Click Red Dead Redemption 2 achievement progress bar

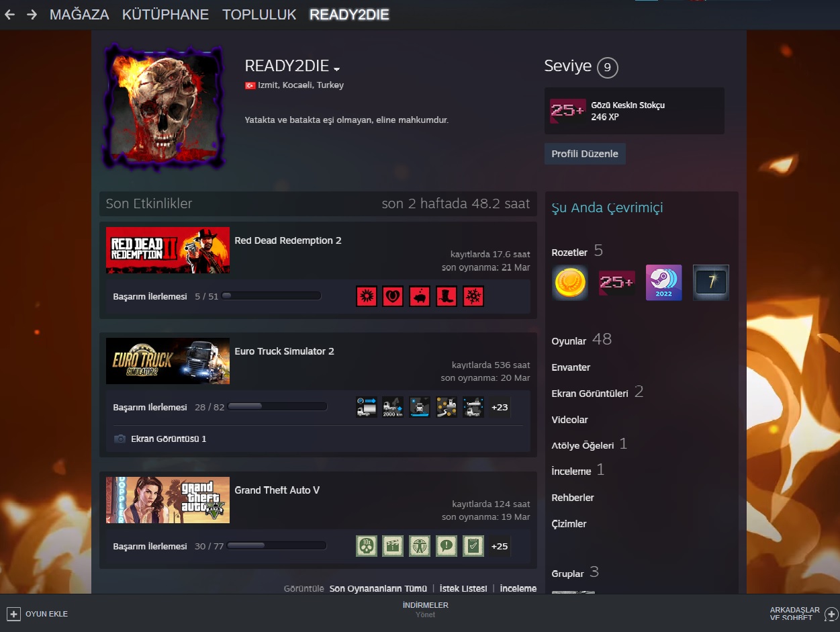[271, 296]
